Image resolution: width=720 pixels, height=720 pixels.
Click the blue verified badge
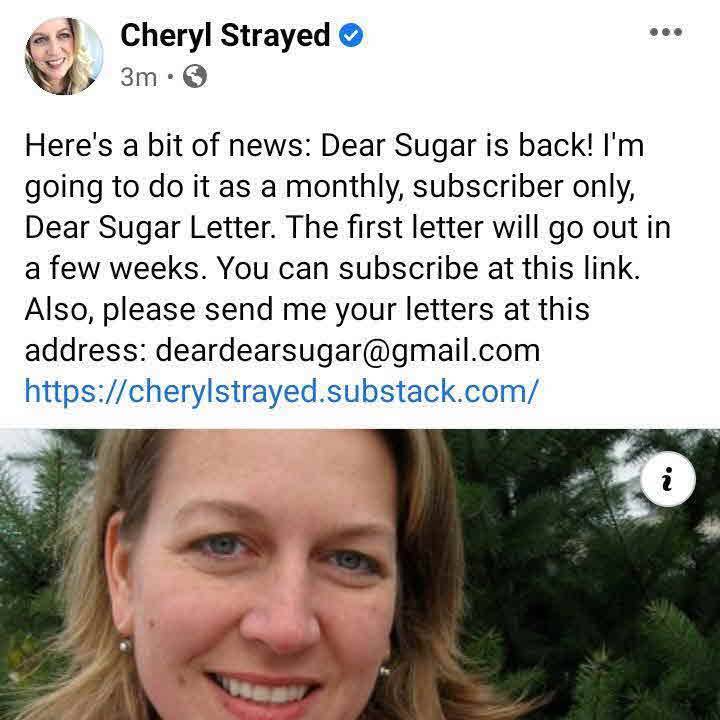351,35
